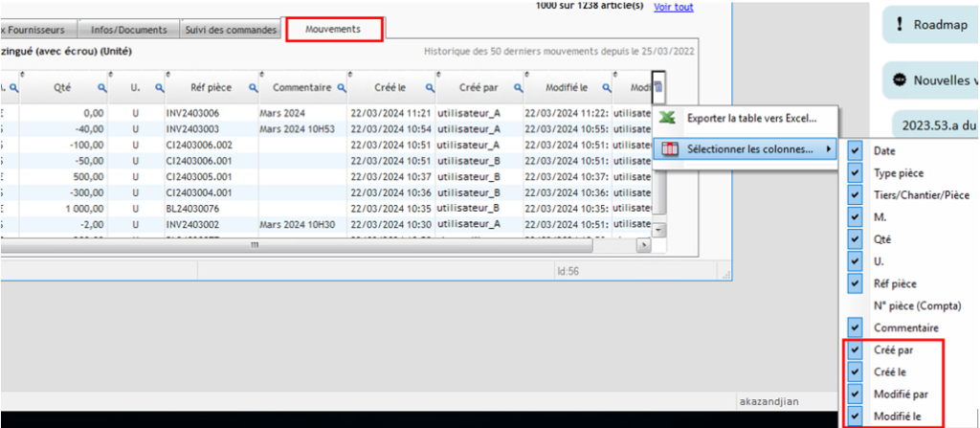Click the horizontal scrollbar right arrow

[644, 246]
